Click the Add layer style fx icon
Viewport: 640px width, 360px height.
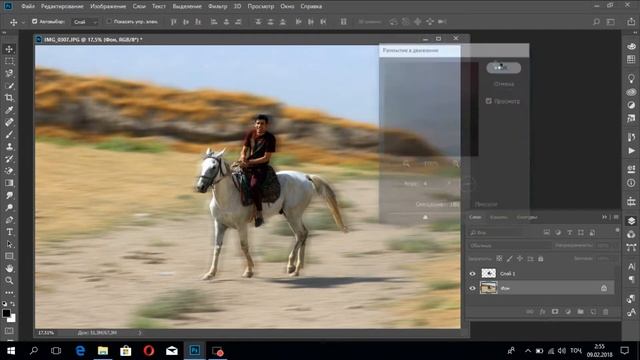(542, 312)
